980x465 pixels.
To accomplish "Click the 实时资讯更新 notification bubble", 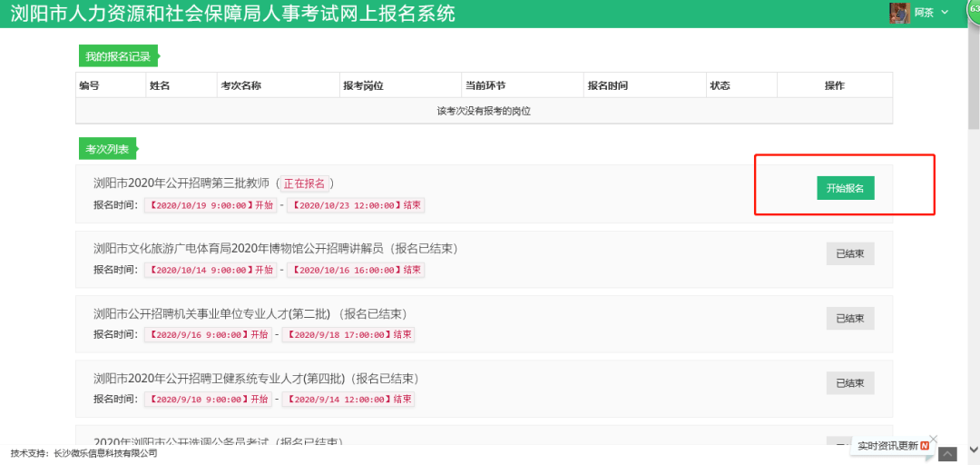I will pos(887,446).
